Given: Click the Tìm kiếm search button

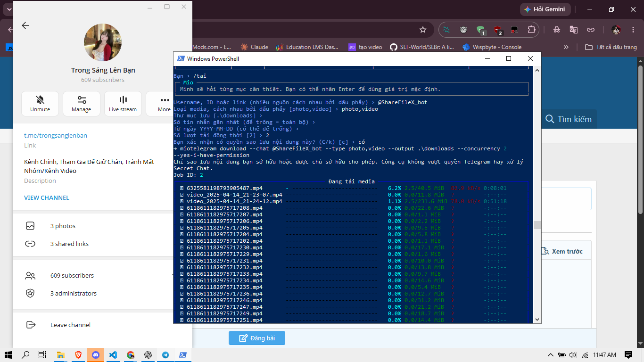Looking at the screenshot, I should coord(568,119).
